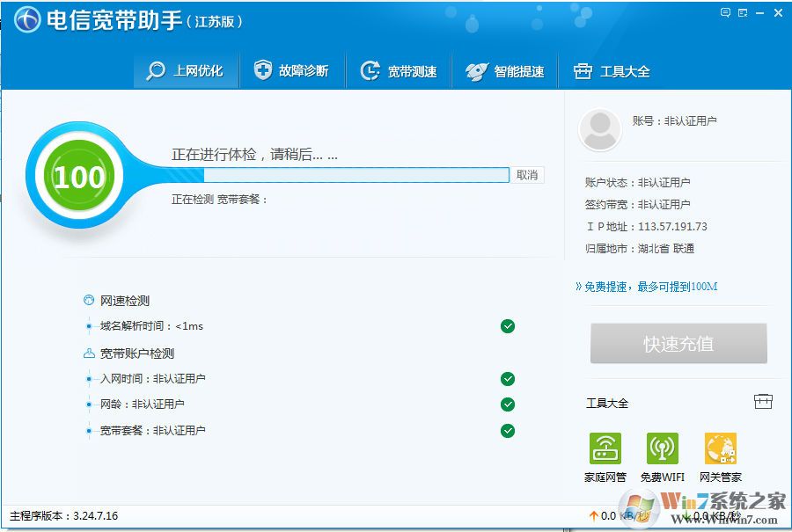Click the user avatar in account panel
Viewport: 792px width, 532px height.
(x=599, y=128)
